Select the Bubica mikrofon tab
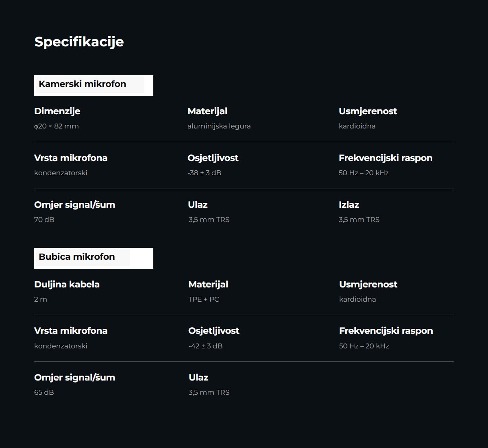Image resolution: width=488 pixels, height=448 pixels. (x=94, y=258)
